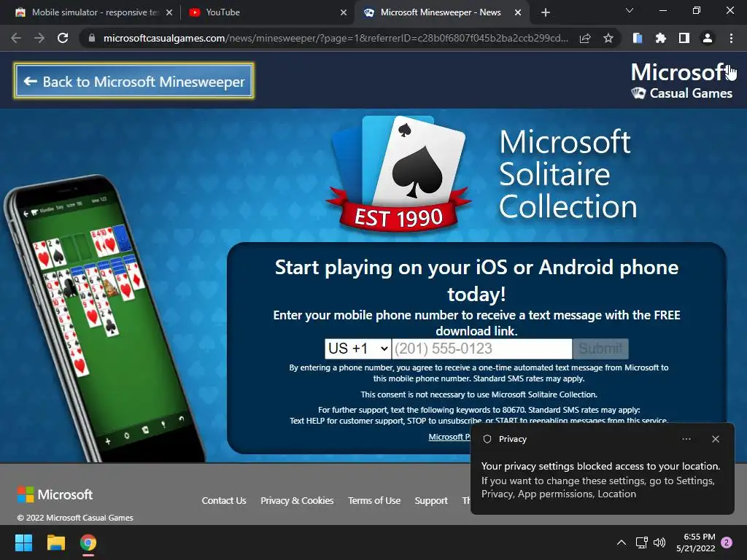The width and height of the screenshot is (747, 560).
Task: Click the phone number input field
Action: tap(481, 349)
